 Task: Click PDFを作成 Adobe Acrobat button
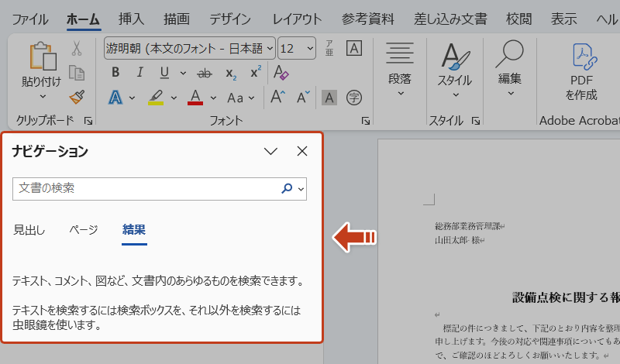coord(581,71)
